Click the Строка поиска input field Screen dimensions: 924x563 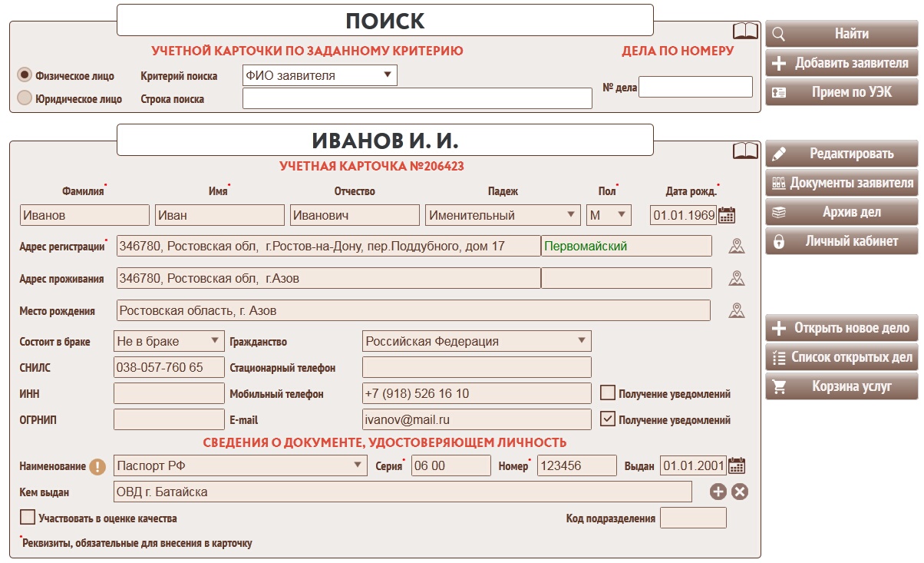[417, 98]
